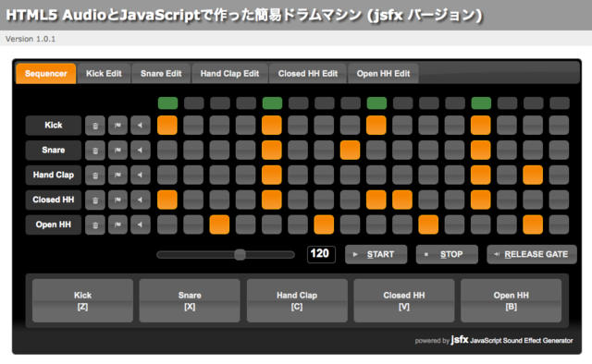Click the speaker icon in the Hand Clap row
The height and width of the screenshot is (364, 592).
click(x=141, y=175)
